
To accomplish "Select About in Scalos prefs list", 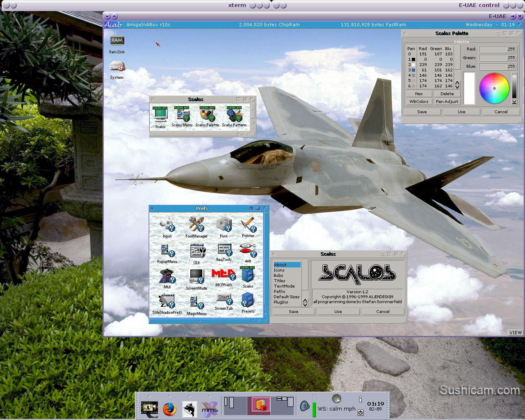I will coord(287,265).
